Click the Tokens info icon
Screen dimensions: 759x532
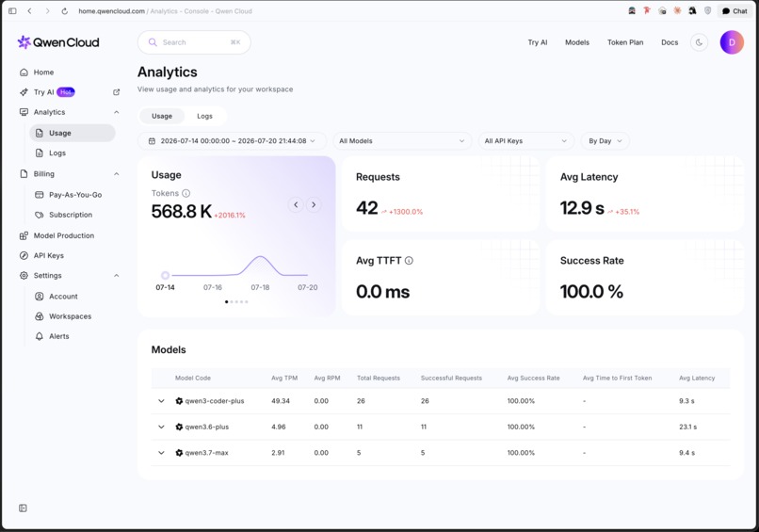tap(186, 193)
